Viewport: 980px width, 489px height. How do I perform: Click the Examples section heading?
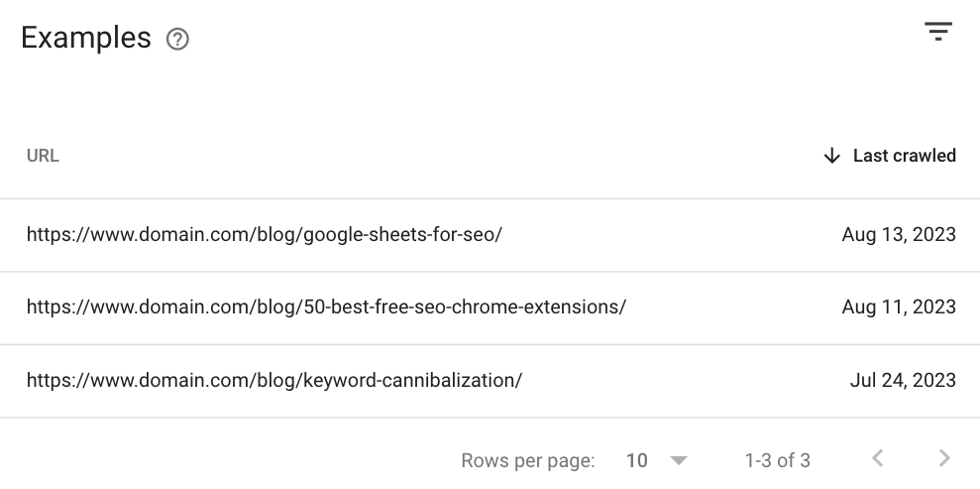coord(86,38)
